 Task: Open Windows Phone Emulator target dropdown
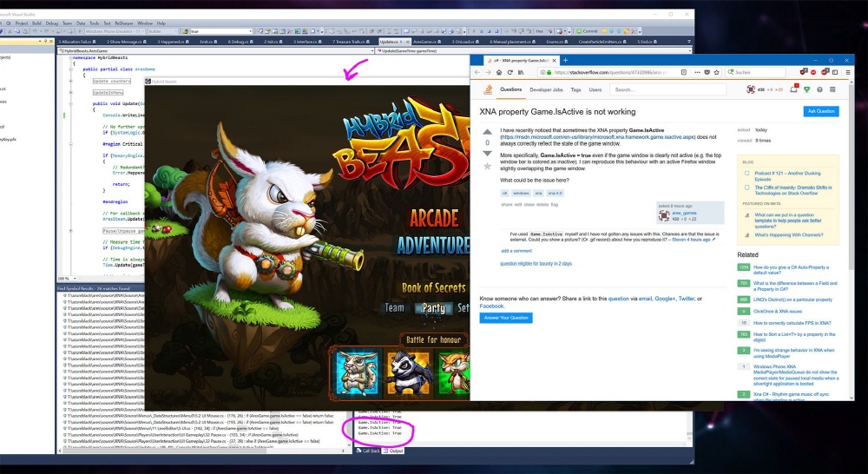(114, 31)
